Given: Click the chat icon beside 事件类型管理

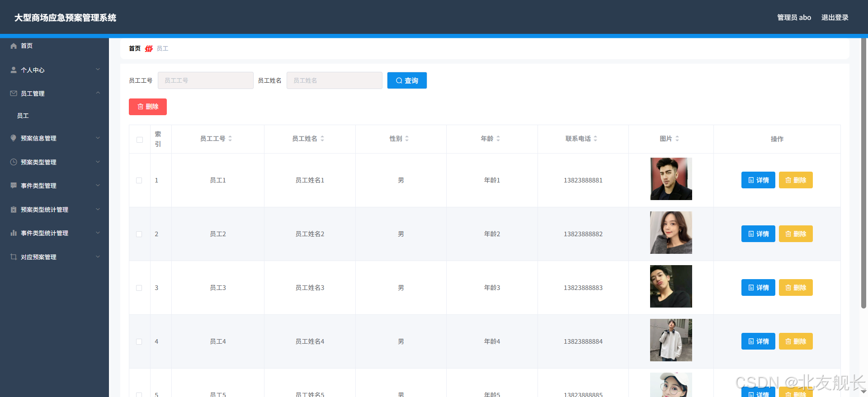Looking at the screenshot, I should (x=14, y=186).
